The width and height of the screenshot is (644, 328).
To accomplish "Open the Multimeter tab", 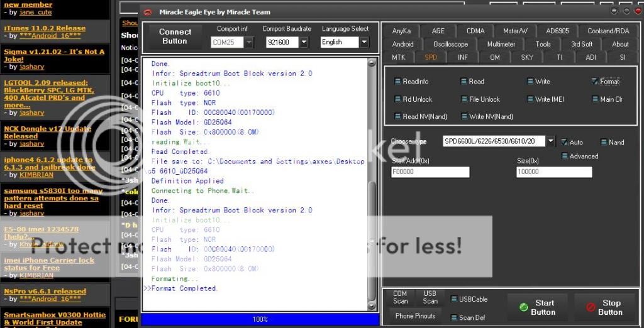I will pyautogui.click(x=501, y=44).
